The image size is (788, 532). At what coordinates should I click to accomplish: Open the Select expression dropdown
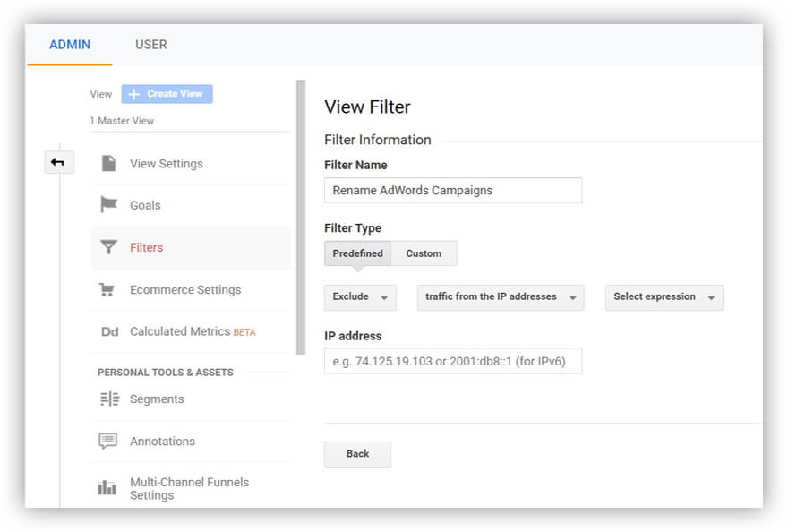tap(664, 297)
